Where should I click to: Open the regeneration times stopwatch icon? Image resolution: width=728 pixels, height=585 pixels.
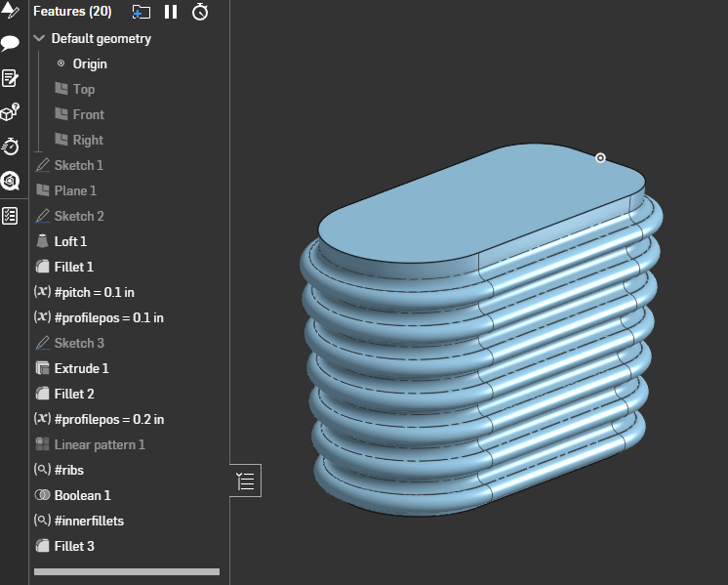tap(200, 12)
